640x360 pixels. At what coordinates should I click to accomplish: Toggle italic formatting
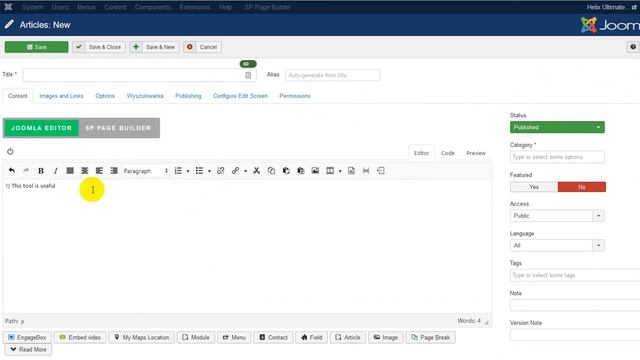[56, 171]
